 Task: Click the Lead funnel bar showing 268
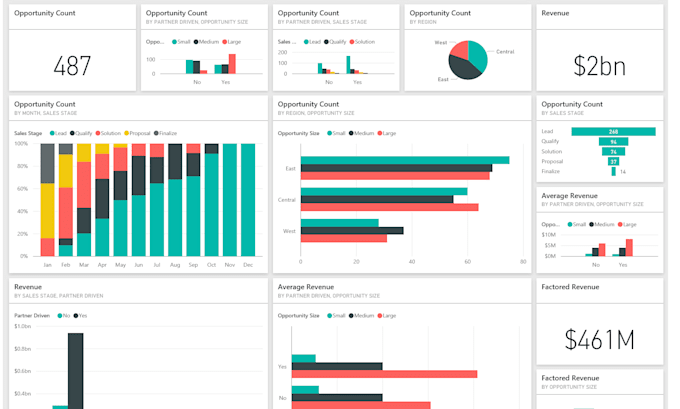coord(613,131)
